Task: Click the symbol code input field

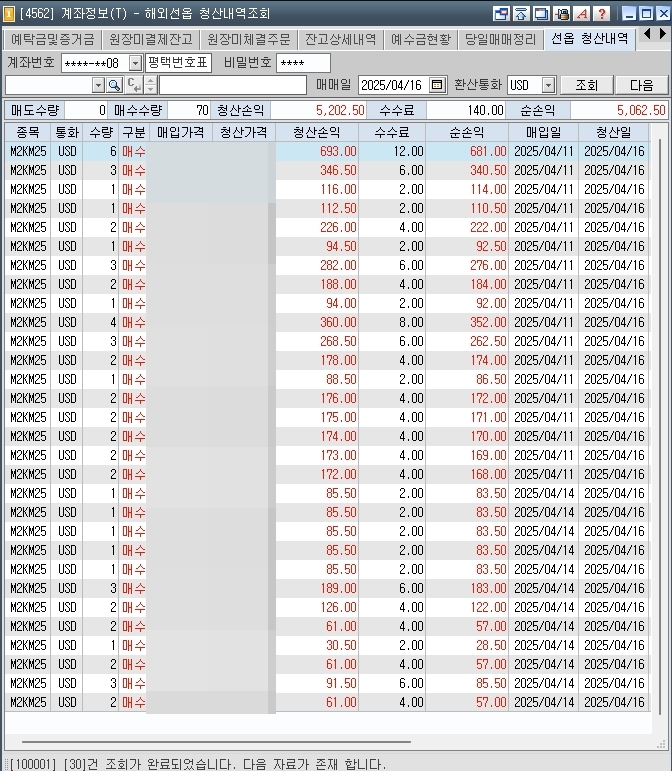Action: point(49,86)
